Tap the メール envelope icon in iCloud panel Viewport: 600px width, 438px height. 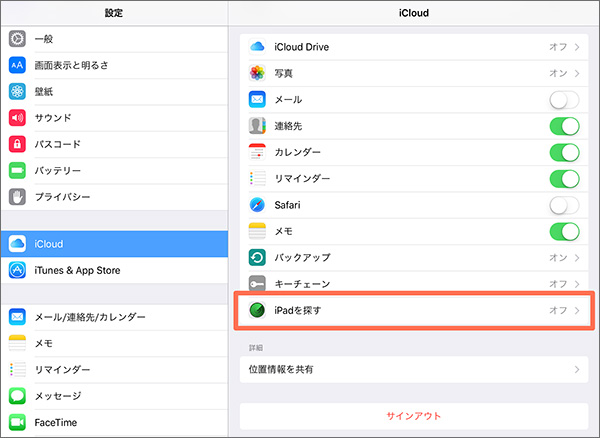[x=257, y=99]
